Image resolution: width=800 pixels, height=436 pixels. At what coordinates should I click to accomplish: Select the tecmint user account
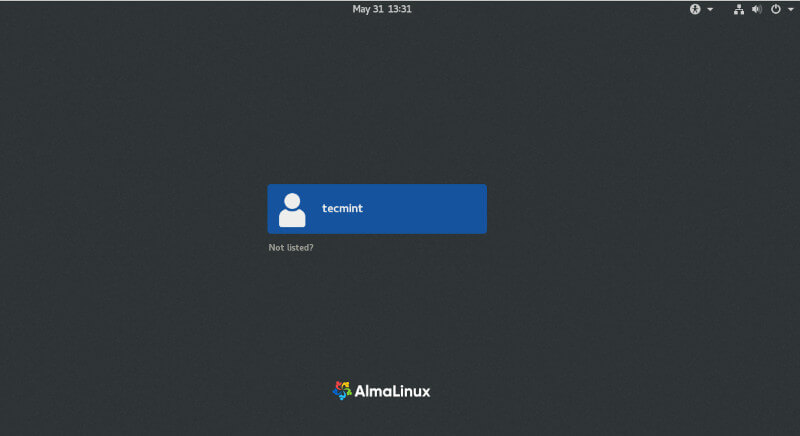377,209
